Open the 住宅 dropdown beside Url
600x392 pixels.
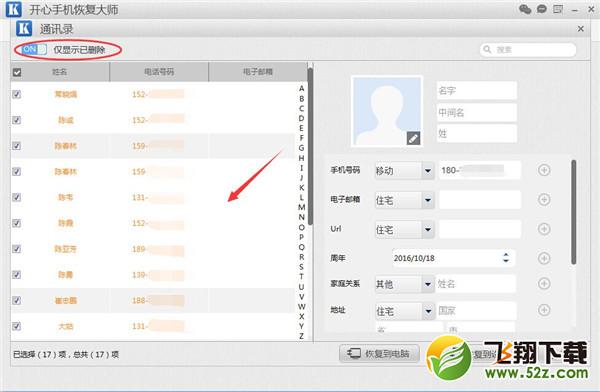pyautogui.click(x=404, y=229)
